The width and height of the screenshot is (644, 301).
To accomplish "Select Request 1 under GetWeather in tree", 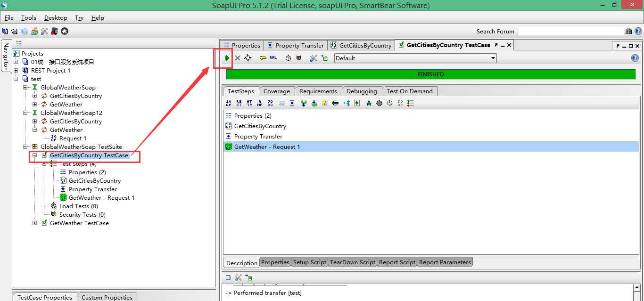I will click(73, 138).
